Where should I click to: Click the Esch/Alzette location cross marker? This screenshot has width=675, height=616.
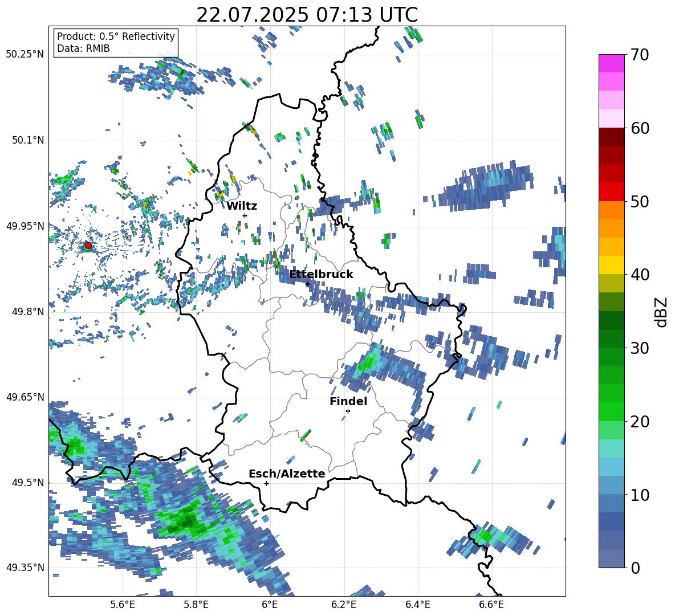266,483
